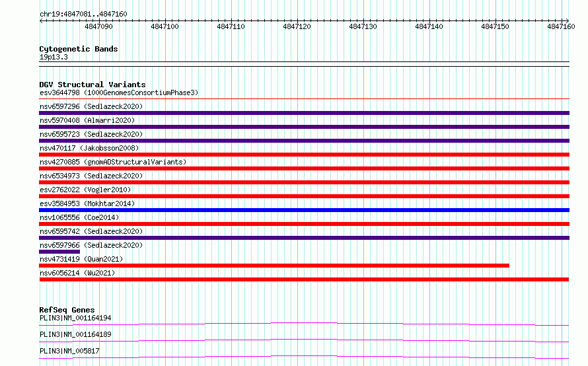
Task: Click the red bar under nsv1065556
Action: pyautogui.click(x=304, y=224)
